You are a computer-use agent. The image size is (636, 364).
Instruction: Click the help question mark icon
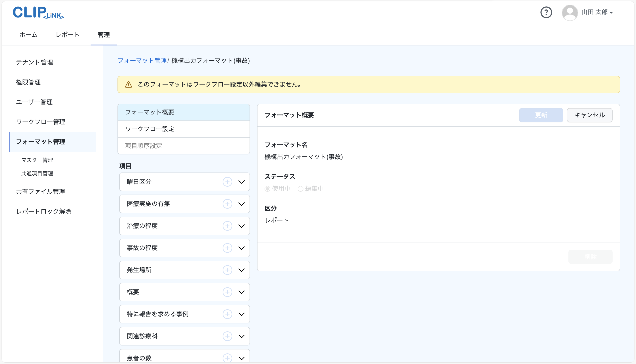pyautogui.click(x=546, y=12)
